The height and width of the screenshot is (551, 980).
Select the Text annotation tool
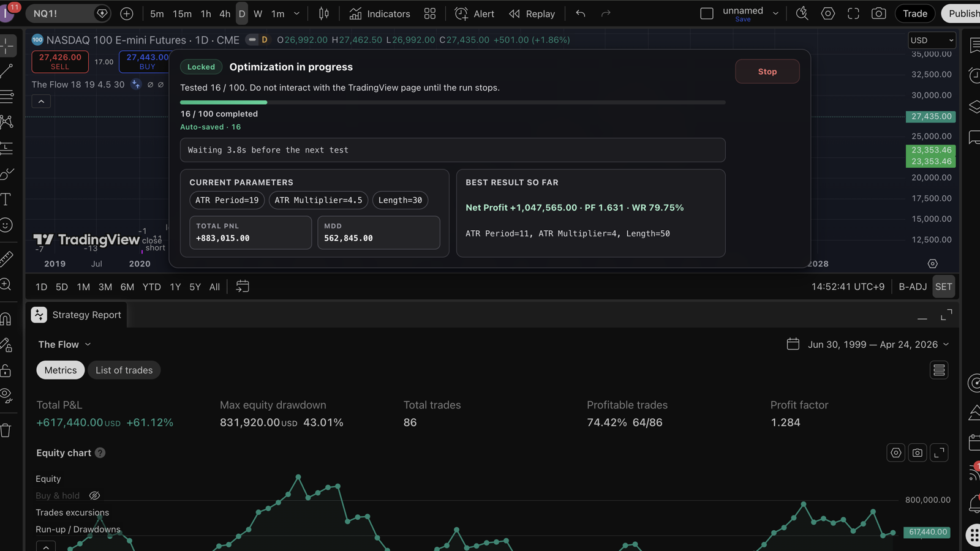coord(6,199)
